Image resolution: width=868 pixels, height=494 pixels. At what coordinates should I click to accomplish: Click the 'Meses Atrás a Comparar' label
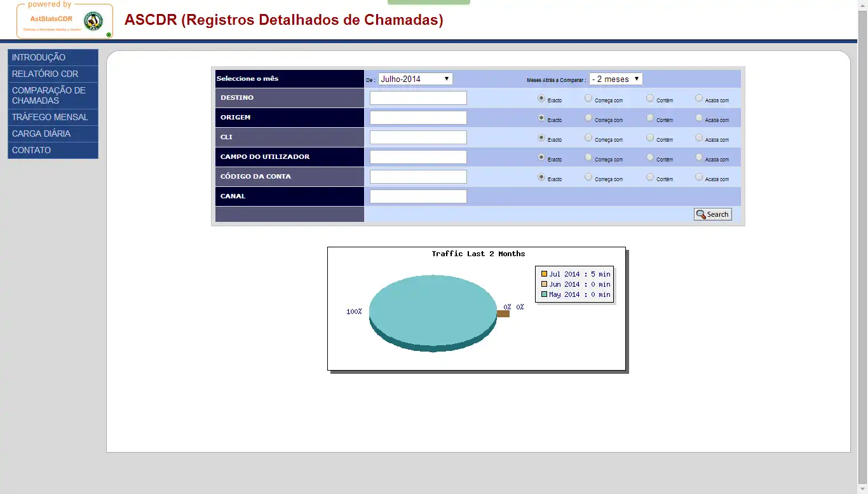pyautogui.click(x=556, y=80)
